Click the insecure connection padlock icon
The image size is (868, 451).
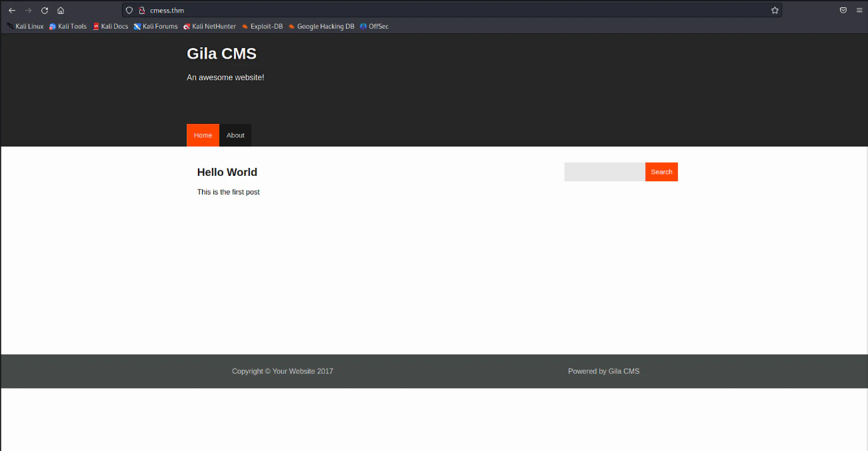pyautogui.click(x=141, y=11)
